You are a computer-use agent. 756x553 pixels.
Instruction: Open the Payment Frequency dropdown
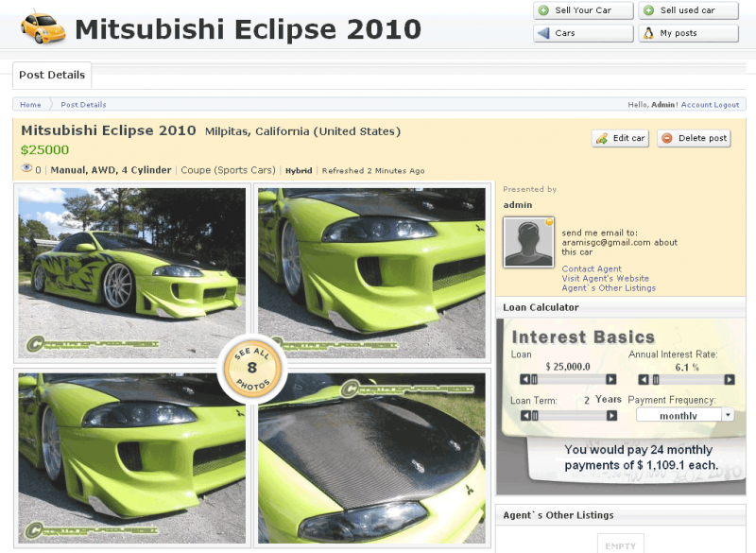(x=684, y=415)
